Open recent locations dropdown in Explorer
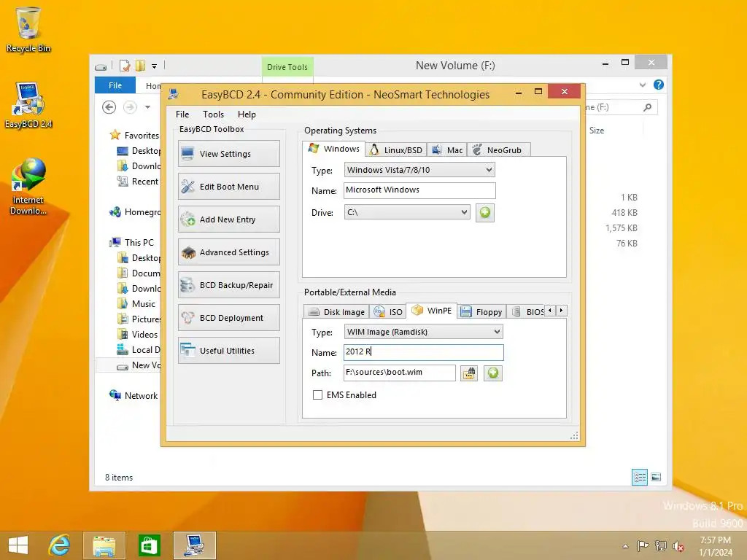Image resolution: width=747 pixels, height=560 pixels. [147, 107]
